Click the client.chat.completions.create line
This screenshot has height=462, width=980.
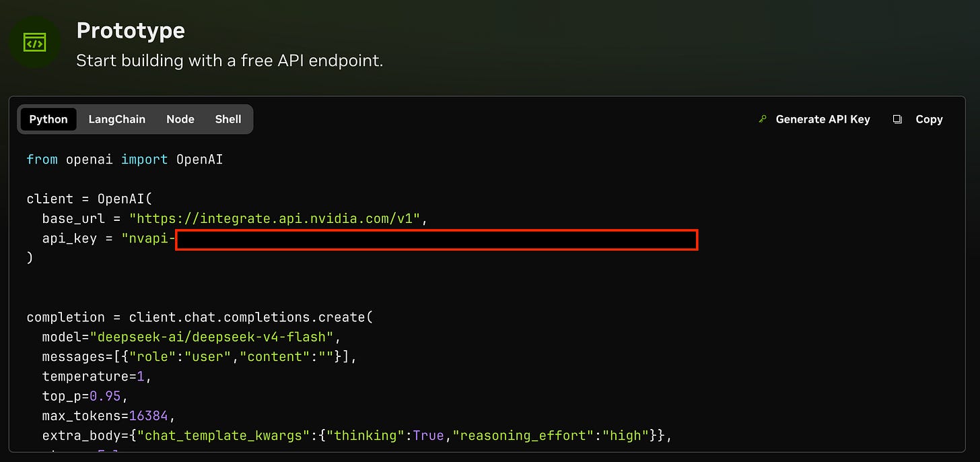click(x=200, y=317)
